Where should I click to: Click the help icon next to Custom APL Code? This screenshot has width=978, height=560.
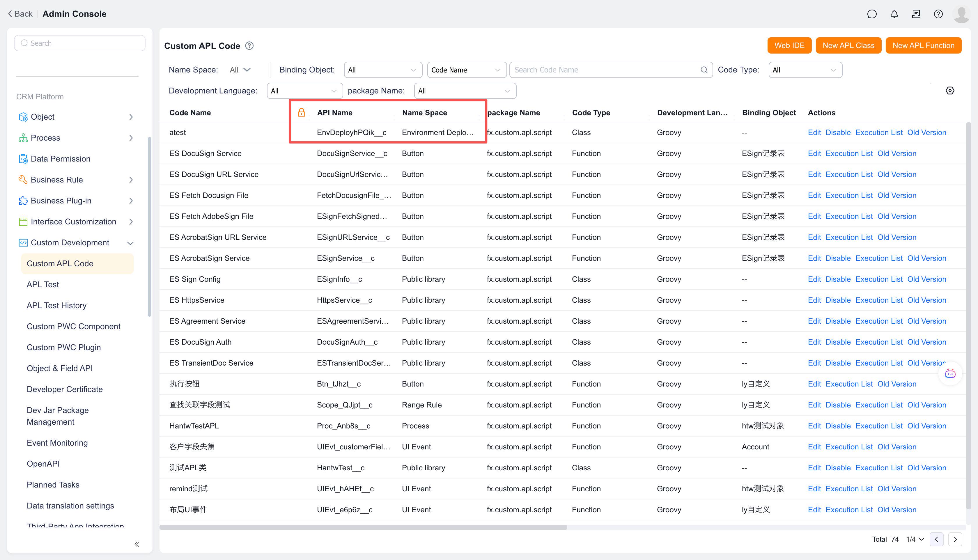[249, 46]
